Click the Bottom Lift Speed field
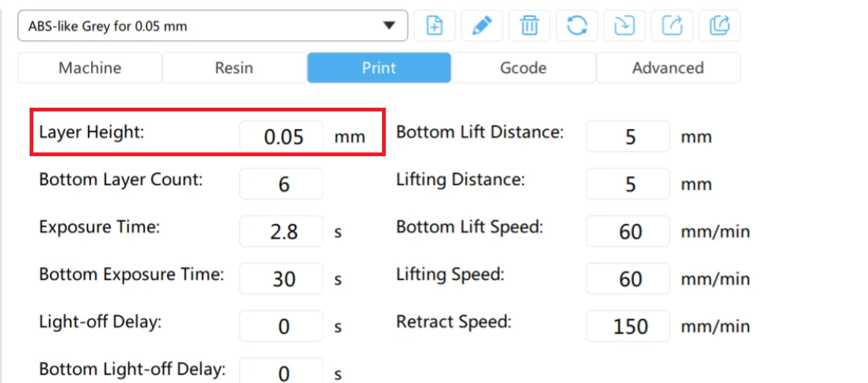The width and height of the screenshot is (868, 383). 628,231
